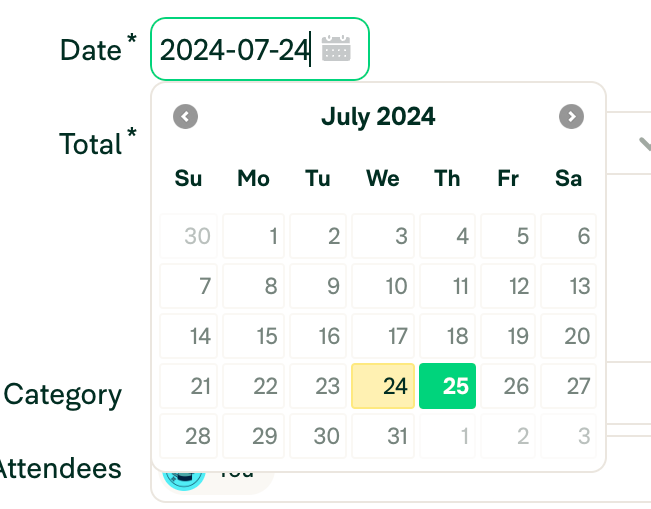Pick July 15 date cell
The width and height of the screenshot is (651, 509).
pos(254,336)
